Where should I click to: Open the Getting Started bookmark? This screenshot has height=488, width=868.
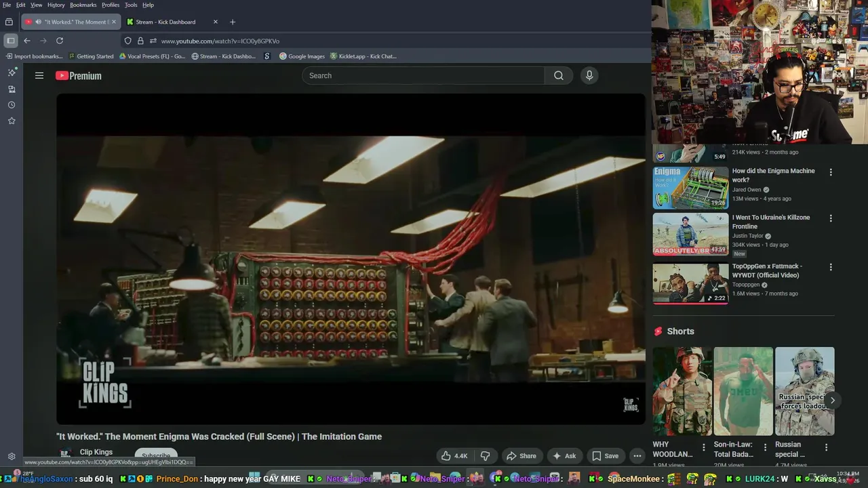pyautogui.click(x=91, y=56)
